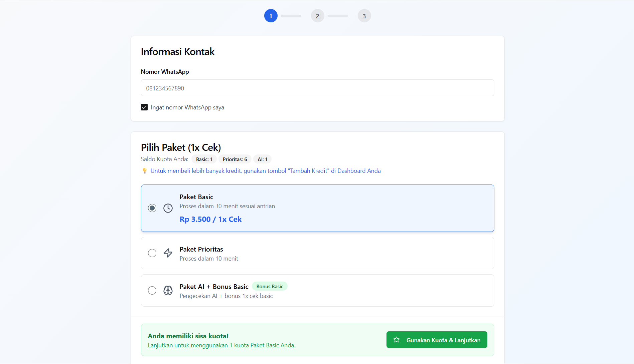The image size is (634, 364).
Task: Click the Rp 3.500 / 1x Cek price
Action: pos(210,219)
